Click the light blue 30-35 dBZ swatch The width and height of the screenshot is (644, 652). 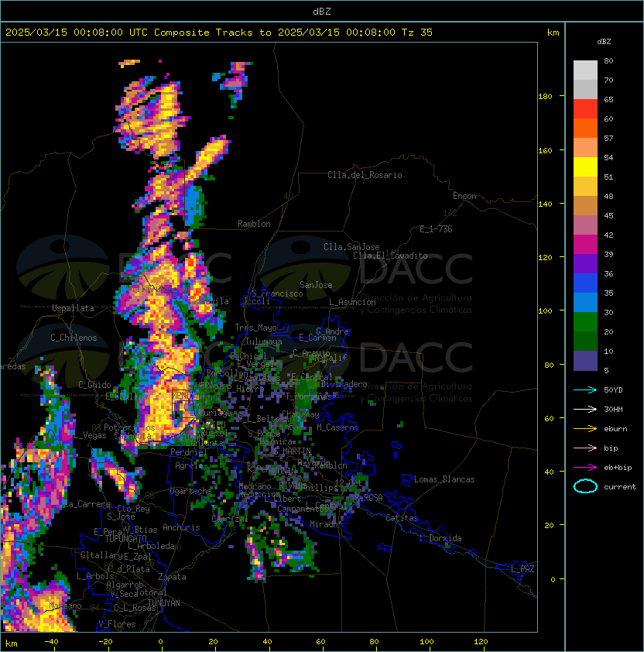tap(585, 303)
